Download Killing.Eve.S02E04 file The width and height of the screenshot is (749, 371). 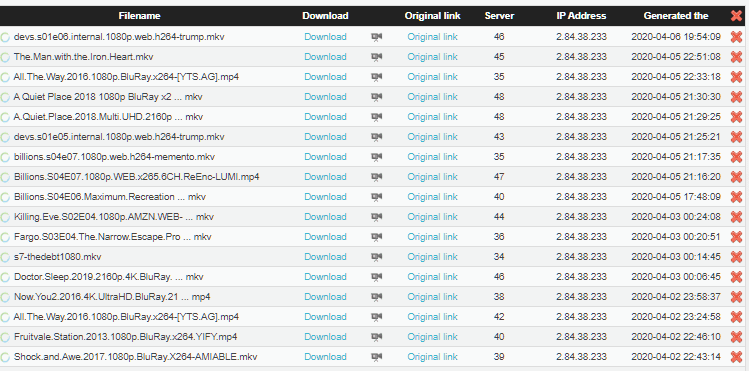tap(325, 217)
